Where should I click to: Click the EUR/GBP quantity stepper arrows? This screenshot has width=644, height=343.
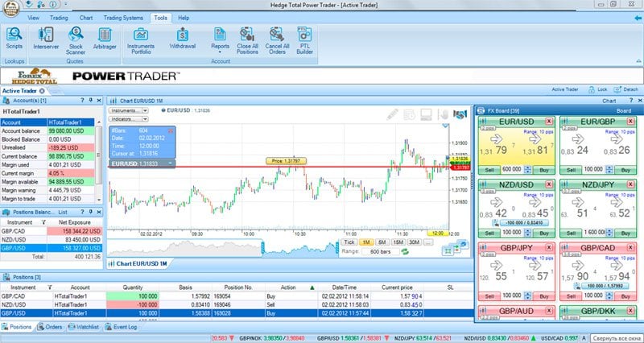tap(609, 169)
